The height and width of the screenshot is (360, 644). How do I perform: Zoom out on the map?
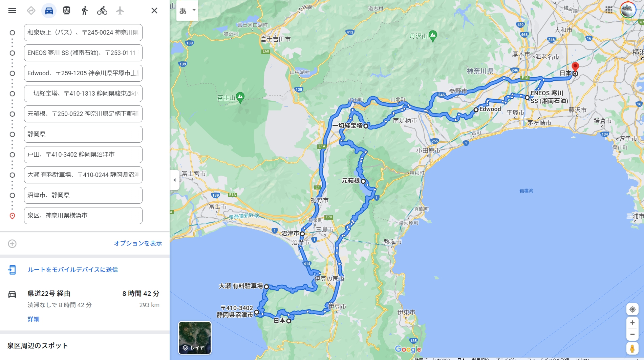632,335
